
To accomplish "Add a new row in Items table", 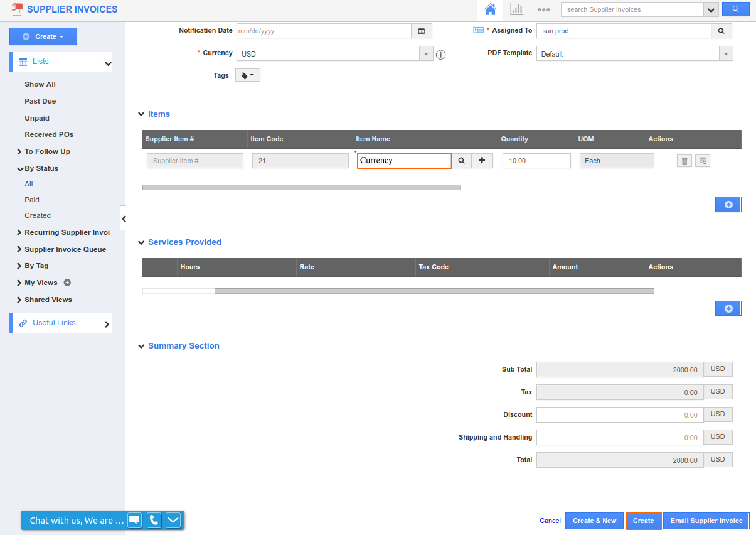I will pyautogui.click(x=728, y=205).
